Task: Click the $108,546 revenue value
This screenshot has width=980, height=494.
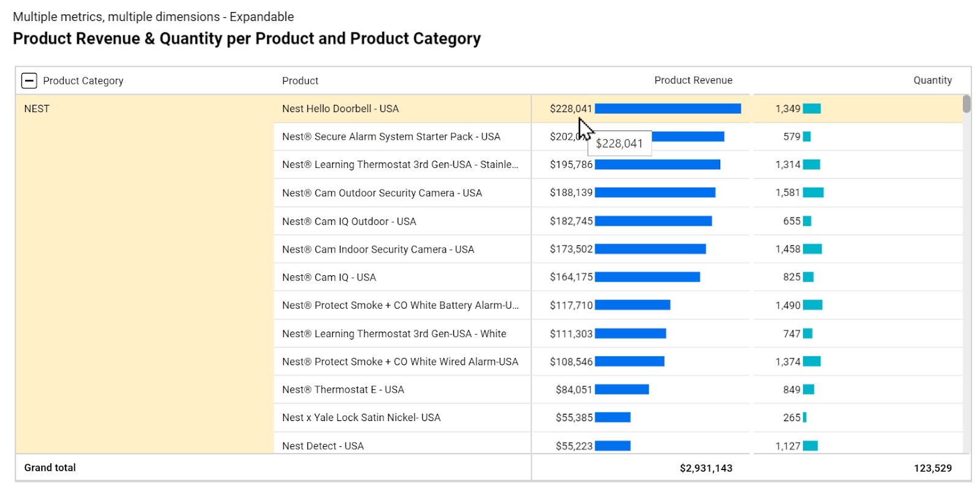Action: click(x=571, y=362)
